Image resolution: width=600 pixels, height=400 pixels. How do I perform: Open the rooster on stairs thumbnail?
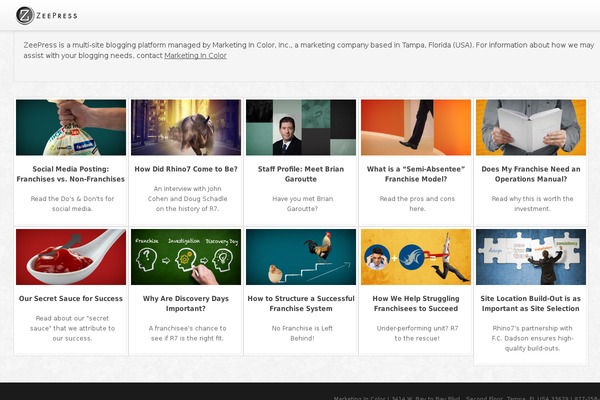pyautogui.click(x=301, y=257)
